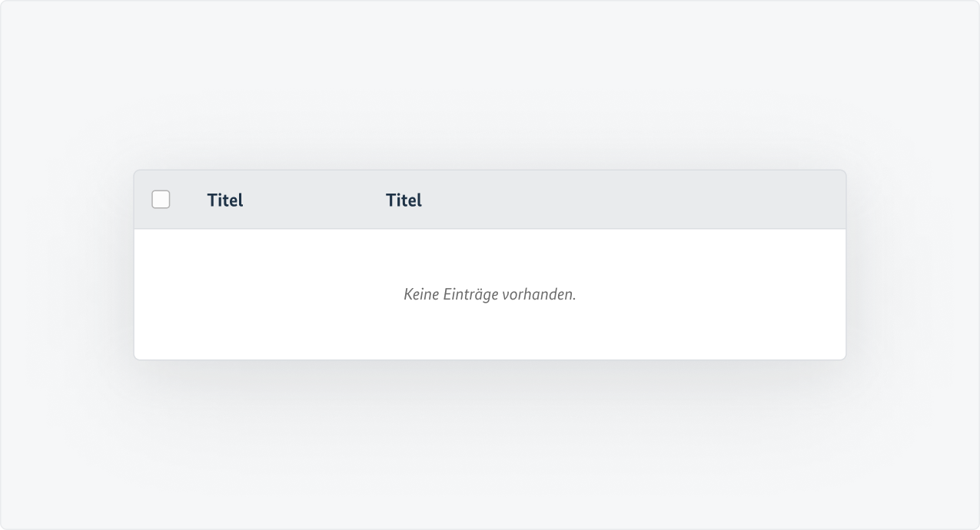Select the text Keine Einträge vorhanden
980x530 pixels.
490,293
